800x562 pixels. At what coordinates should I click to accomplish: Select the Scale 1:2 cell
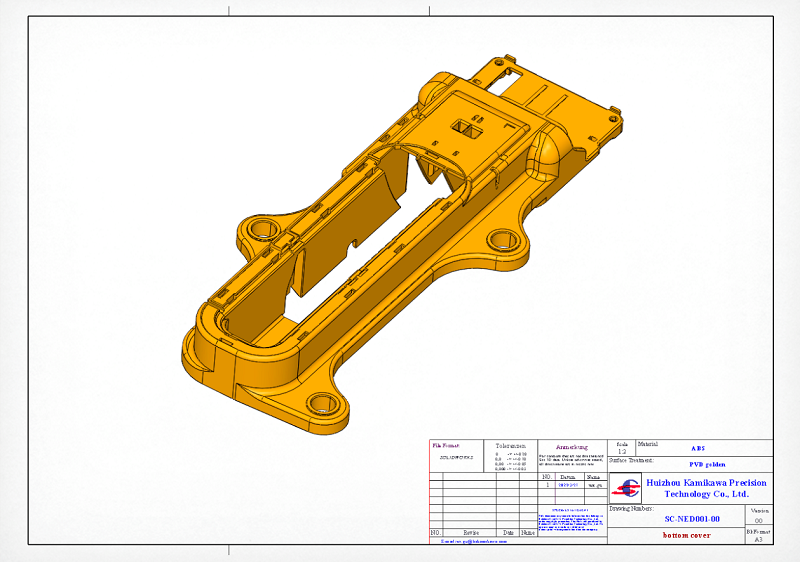[622, 449]
